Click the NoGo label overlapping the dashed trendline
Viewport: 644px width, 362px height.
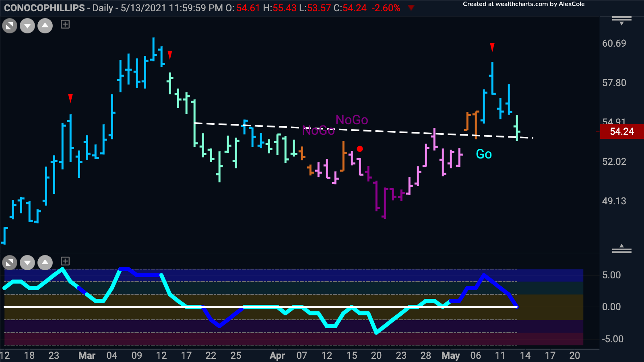click(x=318, y=131)
